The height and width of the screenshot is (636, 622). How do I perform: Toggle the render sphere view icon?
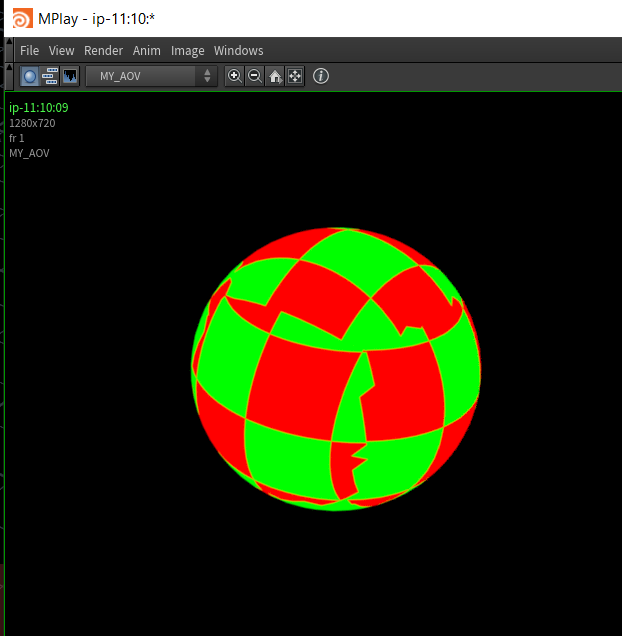[30, 76]
